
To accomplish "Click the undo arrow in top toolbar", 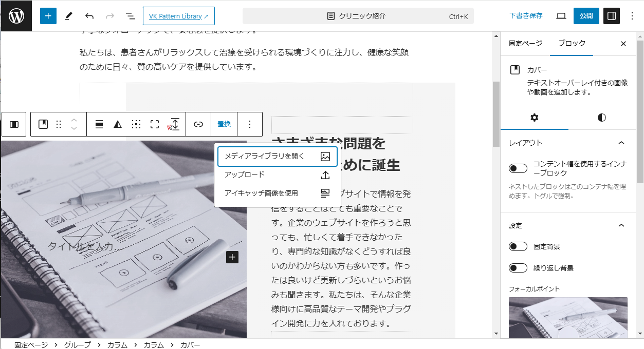I will click(89, 16).
